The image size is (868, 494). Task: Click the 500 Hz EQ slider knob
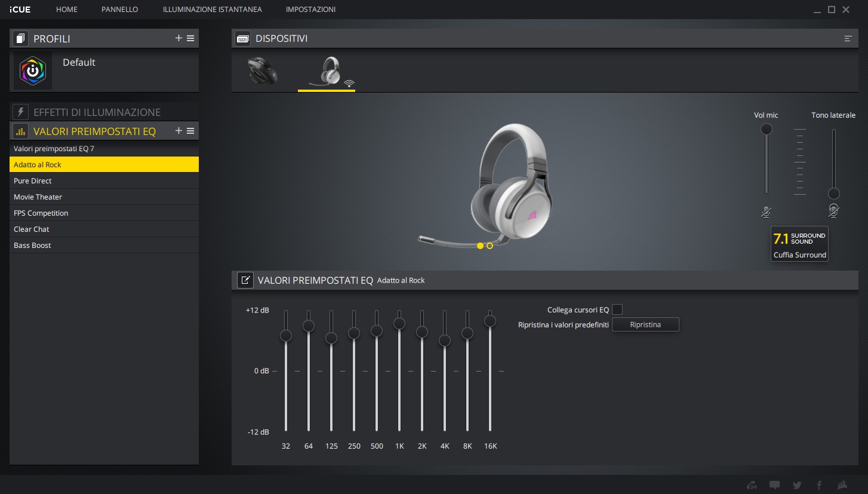tap(377, 330)
